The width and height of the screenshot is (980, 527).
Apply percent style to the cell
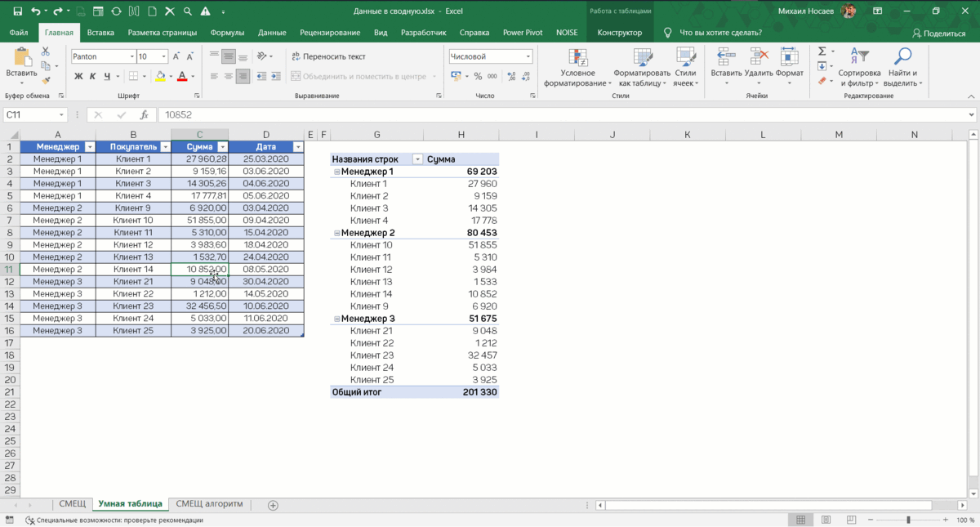(479, 76)
